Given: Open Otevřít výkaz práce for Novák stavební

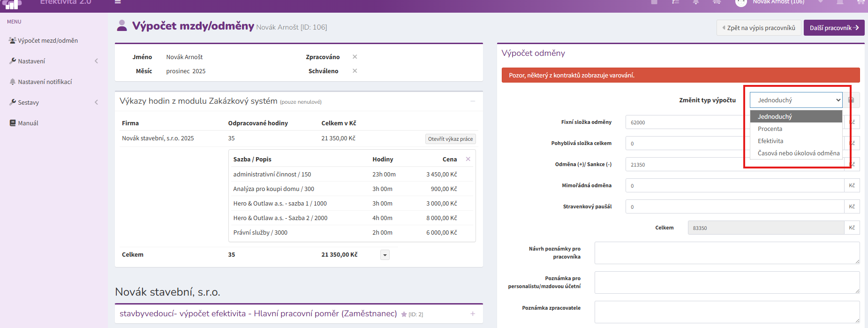Looking at the screenshot, I should [450, 139].
